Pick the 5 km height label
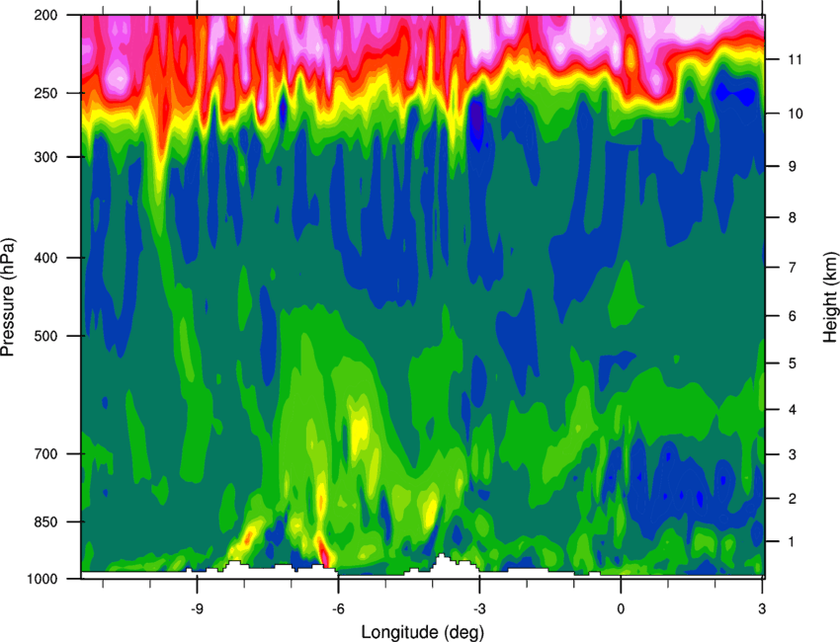This screenshot has width=840, height=642. point(793,363)
